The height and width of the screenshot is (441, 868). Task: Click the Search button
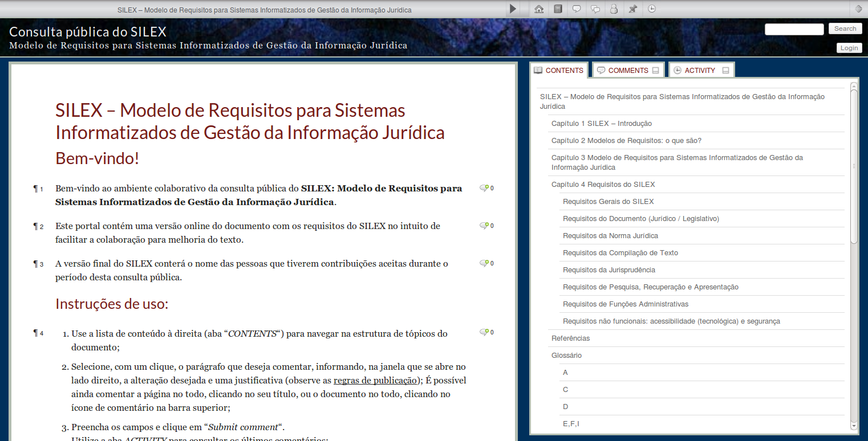coord(845,28)
